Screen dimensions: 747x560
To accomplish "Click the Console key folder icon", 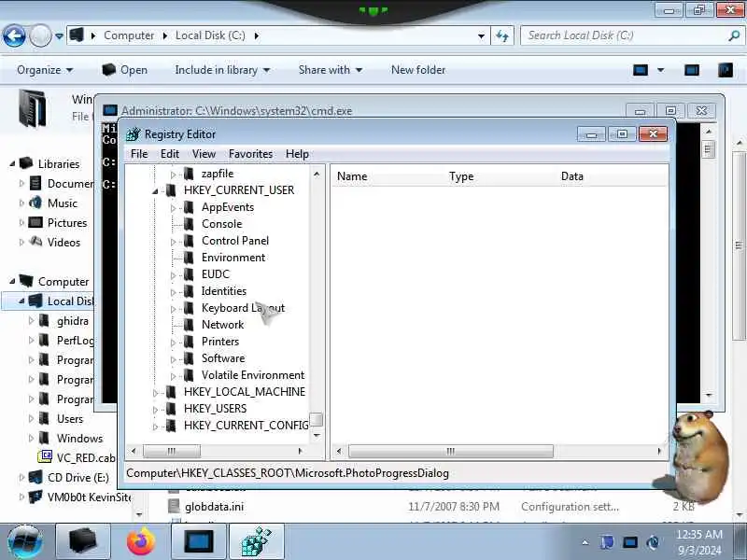I will coord(190,224).
